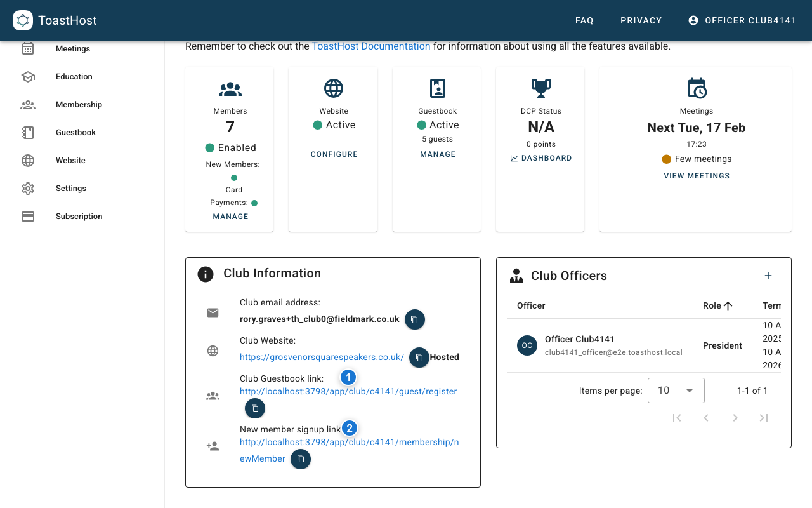Copy the club guestbook link
Image resolution: width=812 pixels, height=508 pixels.
coord(255,408)
